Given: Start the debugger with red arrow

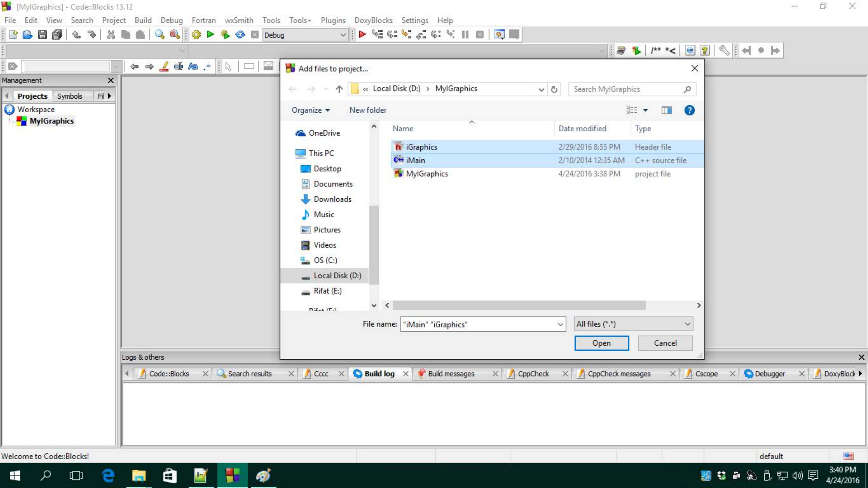Looking at the screenshot, I should click(362, 35).
